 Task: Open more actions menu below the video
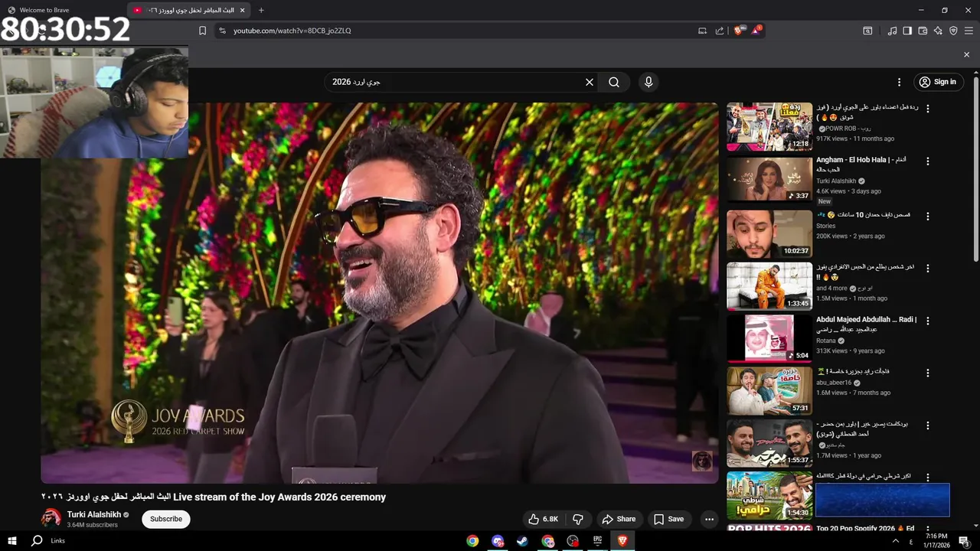pyautogui.click(x=709, y=519)
